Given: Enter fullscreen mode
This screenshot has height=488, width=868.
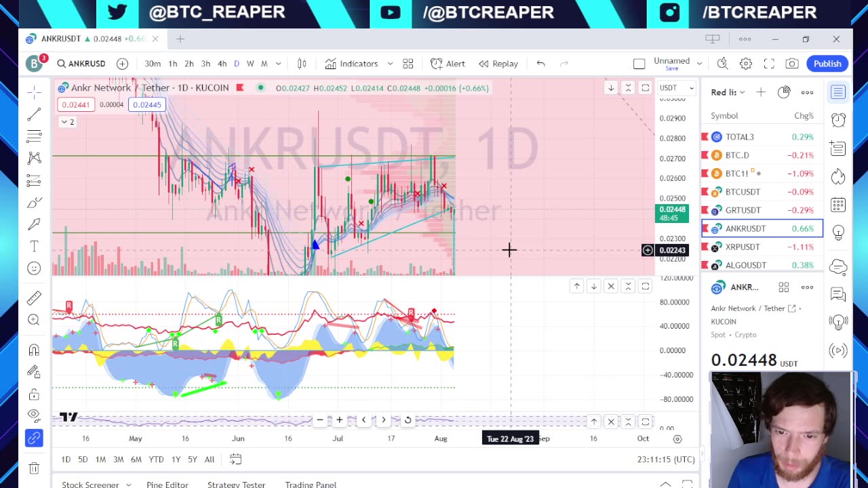Looking at the screenshot, I should click(769, 64).
